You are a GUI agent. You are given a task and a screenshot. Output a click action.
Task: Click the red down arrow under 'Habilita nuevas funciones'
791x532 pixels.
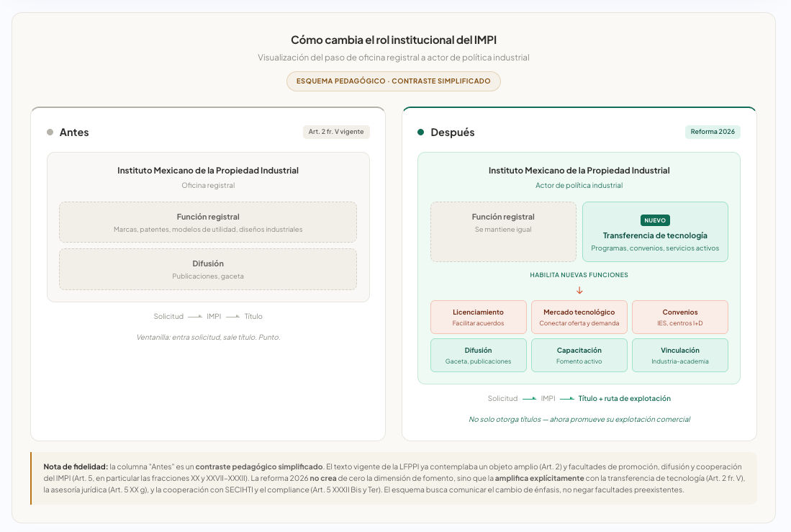point(579,290)
